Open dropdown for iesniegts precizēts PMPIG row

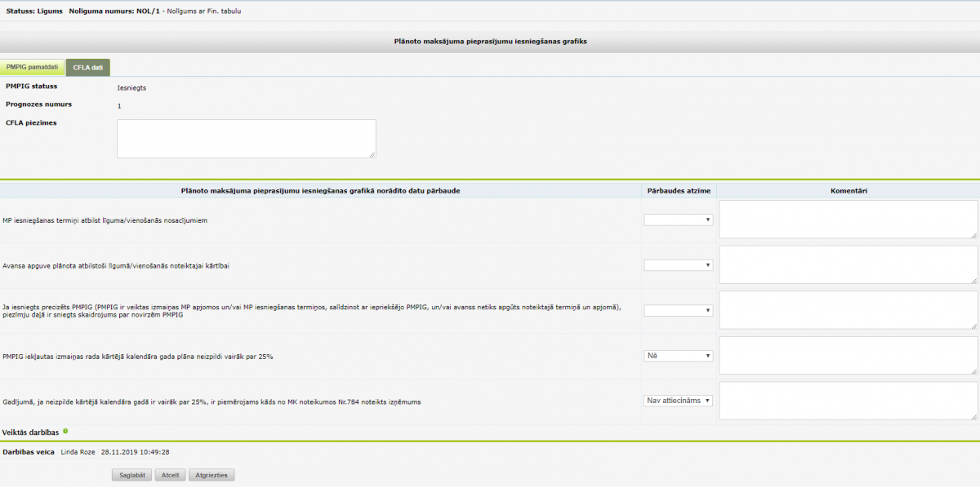[x=679, y=310]
